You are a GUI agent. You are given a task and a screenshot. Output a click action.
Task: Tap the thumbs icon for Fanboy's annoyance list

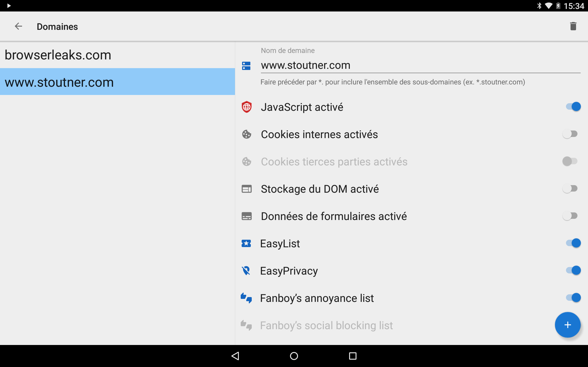(246, 298)
